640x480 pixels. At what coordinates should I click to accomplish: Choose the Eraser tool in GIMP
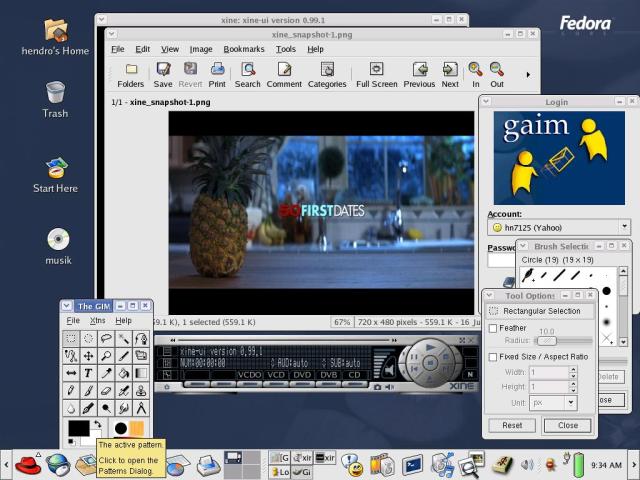pyautogui.click(x=106, y=391)
